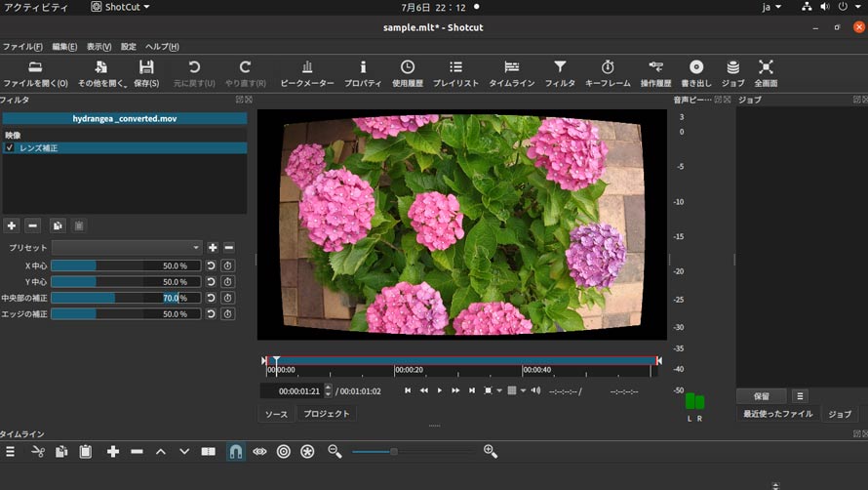Click the timeline zoom-in magnifier icon
Image resolution: width=868 pixels, height=490 pixels.
(x=490, y=451)
